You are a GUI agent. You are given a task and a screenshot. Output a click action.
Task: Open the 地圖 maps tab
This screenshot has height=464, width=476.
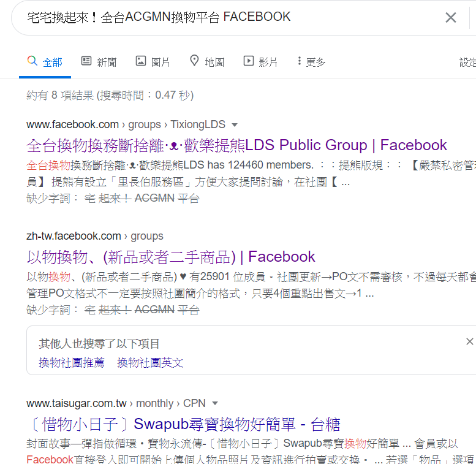207,62
